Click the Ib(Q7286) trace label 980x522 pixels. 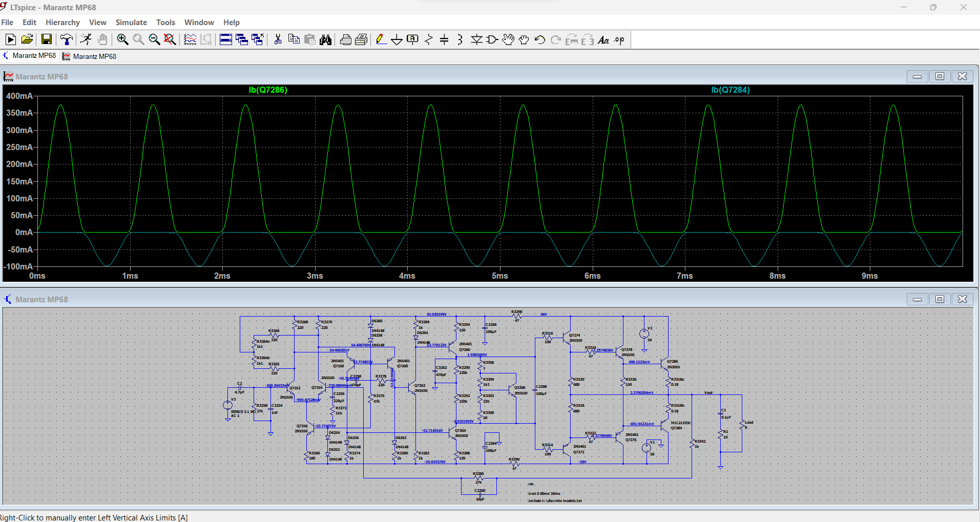click(268, 90)
